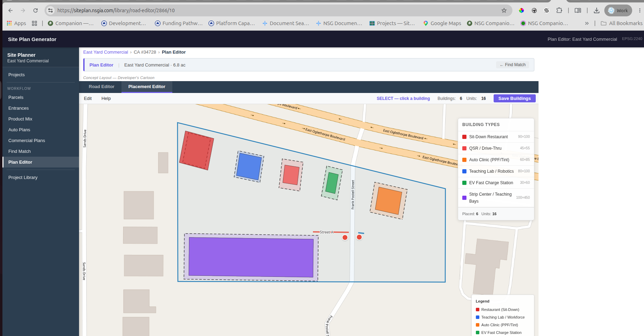Open the browser downloads icon
Viewport: 644px width, 336px height.
tap(596, 10)
